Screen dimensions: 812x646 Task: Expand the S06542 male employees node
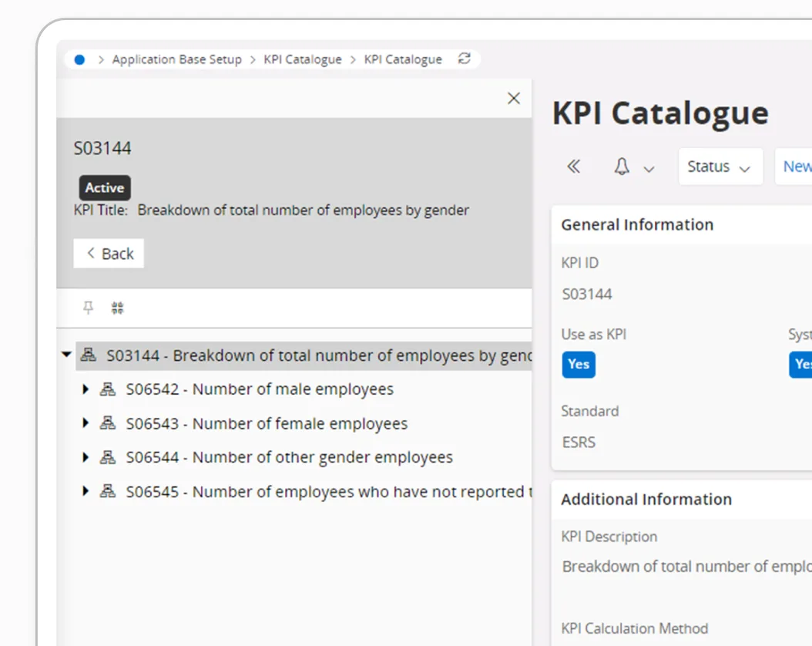[86, 389]
